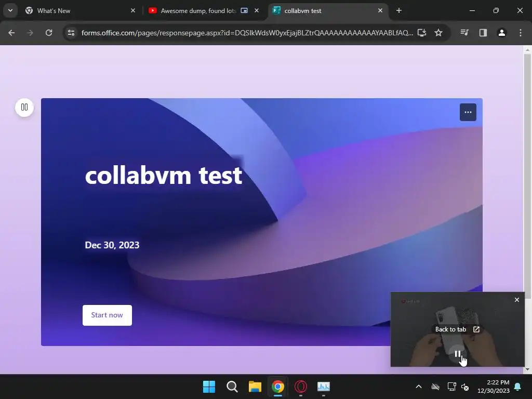Switch to the What's New tab
The height and width of the screenshot is (399, 532).
coord(81,11)
